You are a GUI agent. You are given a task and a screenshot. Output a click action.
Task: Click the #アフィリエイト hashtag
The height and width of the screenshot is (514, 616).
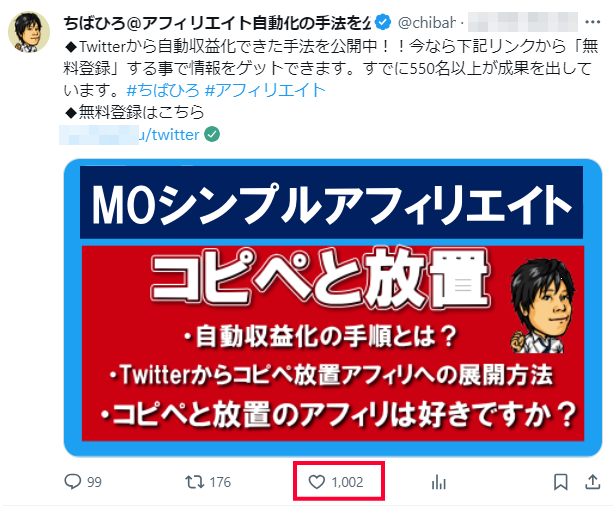tap(266, 91)
